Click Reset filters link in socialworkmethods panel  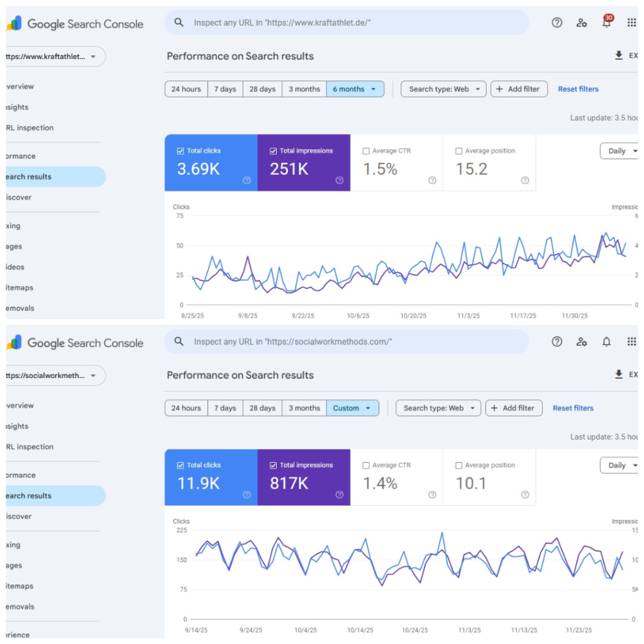tap(573, 408)
